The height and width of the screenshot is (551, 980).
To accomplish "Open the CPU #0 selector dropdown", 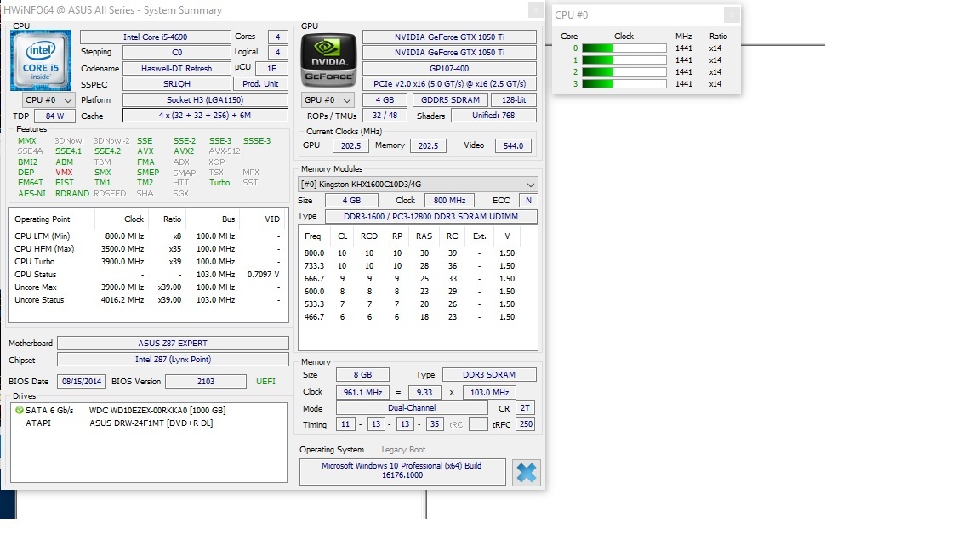I will coord(48,100).
